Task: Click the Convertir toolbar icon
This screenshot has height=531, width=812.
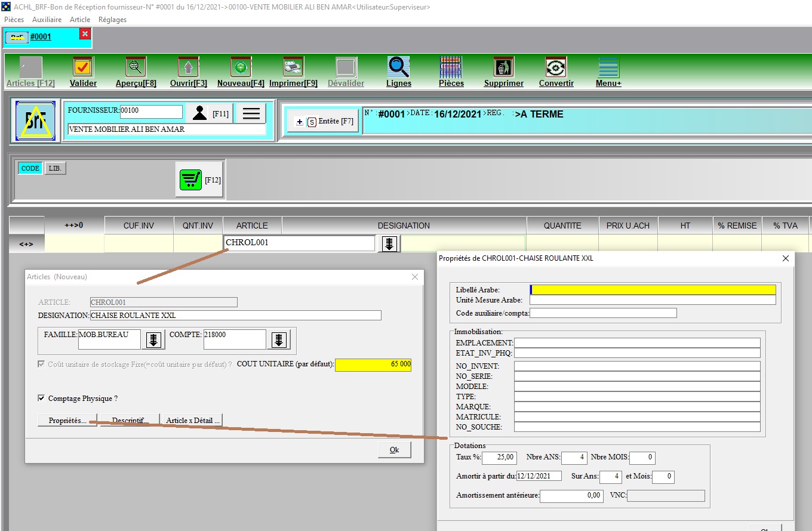Action: tap(556, 67)
